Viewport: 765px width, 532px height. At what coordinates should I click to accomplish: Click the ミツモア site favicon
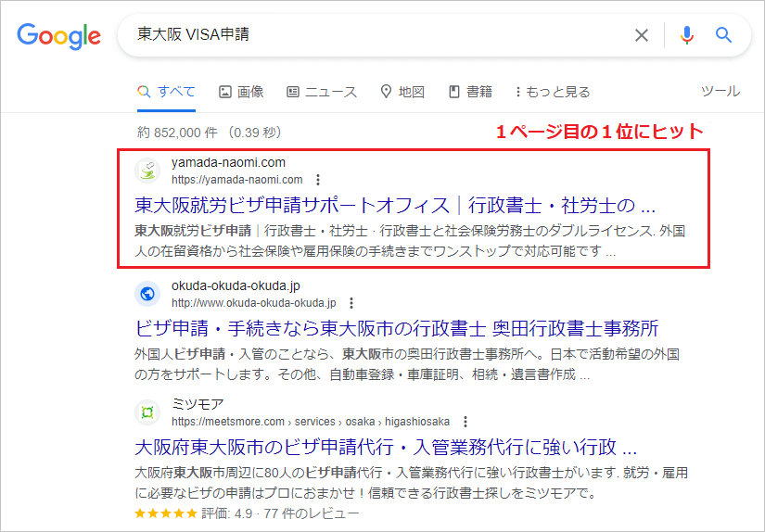coord(147,412)
